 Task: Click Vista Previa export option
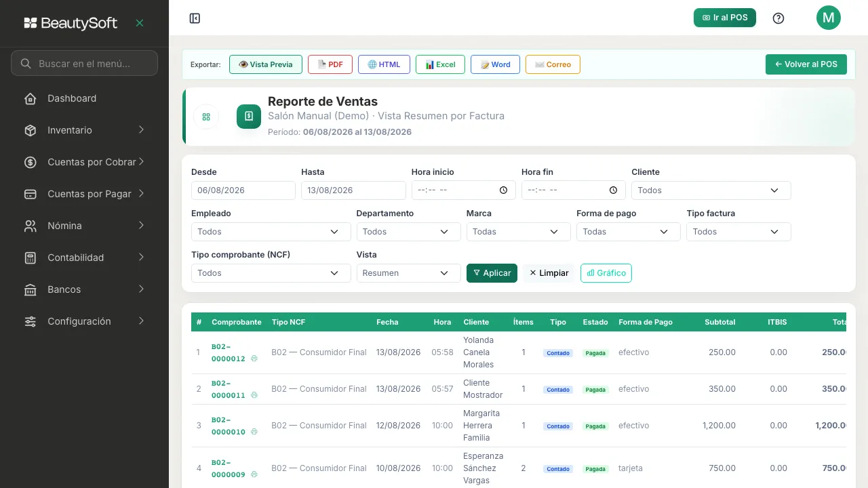pyautogui.click(x=266, y=64)
